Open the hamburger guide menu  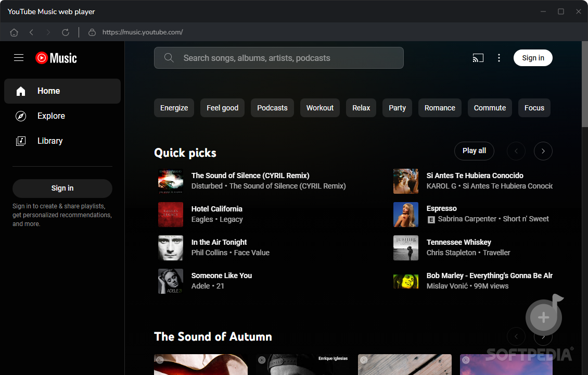(19, 58)
